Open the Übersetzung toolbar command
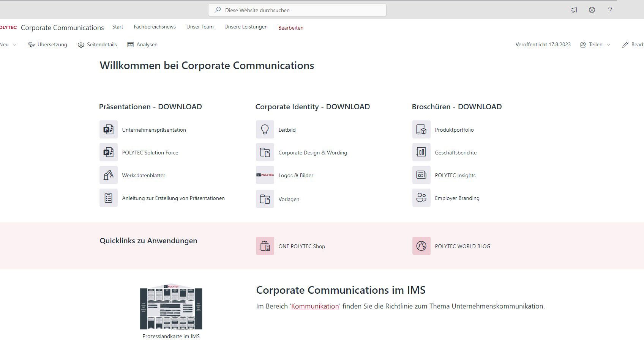644x362 pixels. (x=48, y=44)
